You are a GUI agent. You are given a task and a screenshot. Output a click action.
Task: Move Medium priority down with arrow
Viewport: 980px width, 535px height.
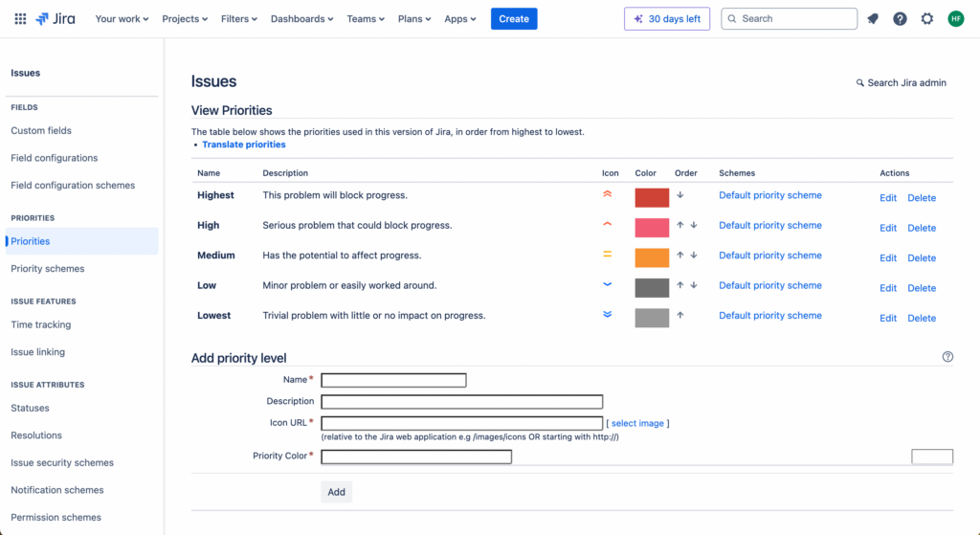(x=694, y=255)
